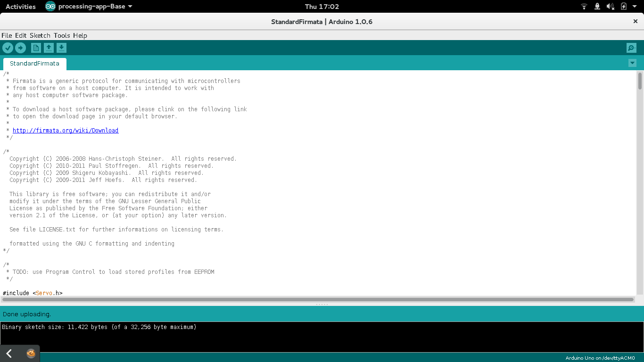Click the '#include <Servo.h>' code line

tap(33, 293)
